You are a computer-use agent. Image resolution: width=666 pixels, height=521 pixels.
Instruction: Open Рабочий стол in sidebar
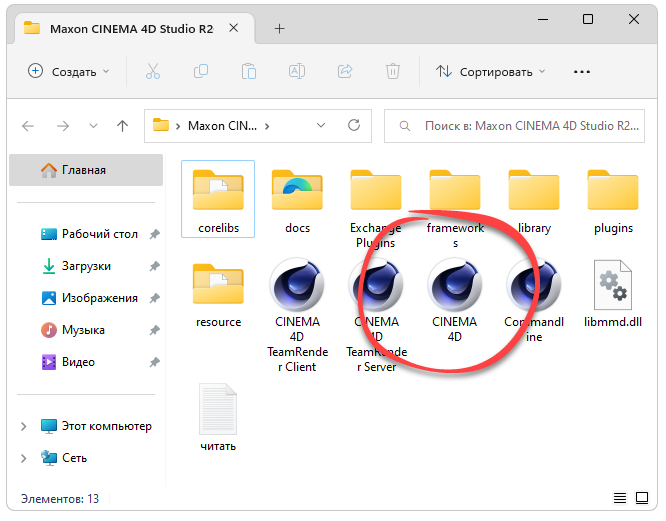point(99,234)
